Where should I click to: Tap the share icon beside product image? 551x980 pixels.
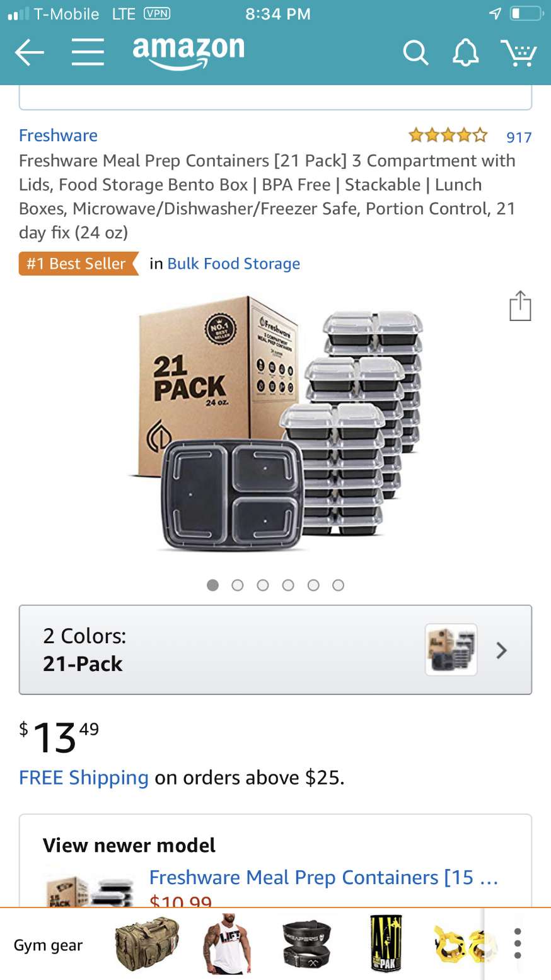point(520,306)
